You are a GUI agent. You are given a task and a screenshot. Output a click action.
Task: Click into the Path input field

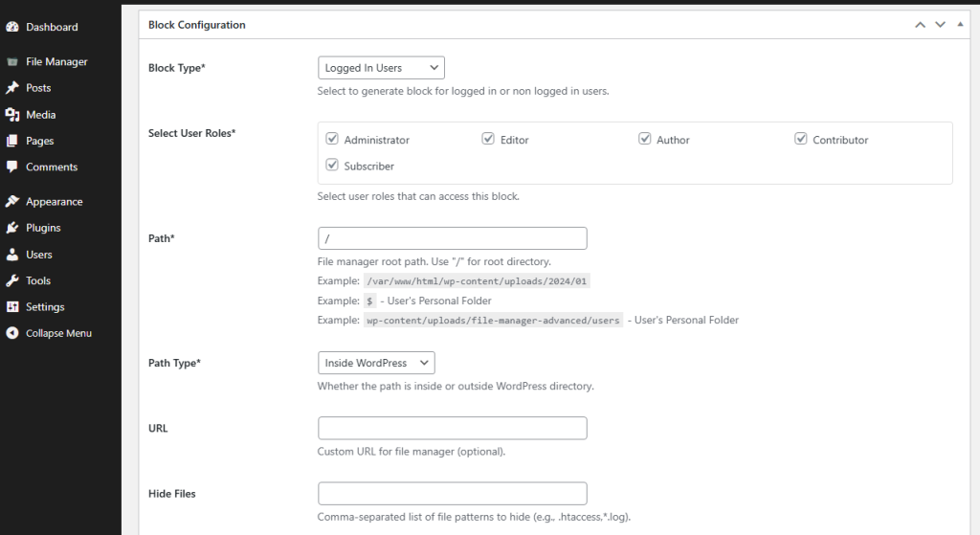pyautogui.click(x=453, y=238)
